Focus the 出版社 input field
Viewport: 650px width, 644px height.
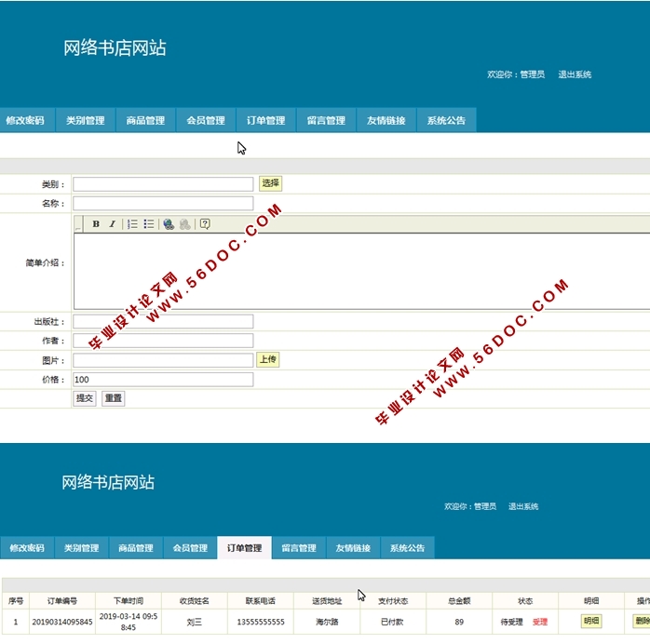163,321
